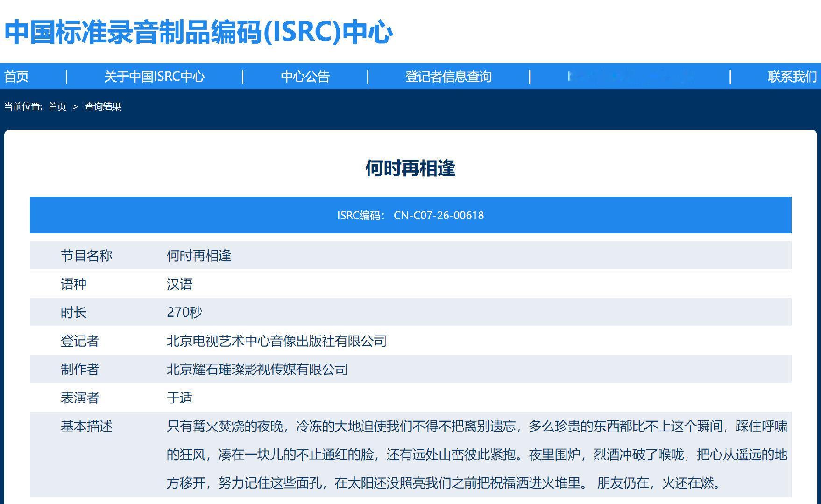This screenshot has width=821, height=504.
Task: Click the 何时再相逢 page heading
Action: coord(410,168)
